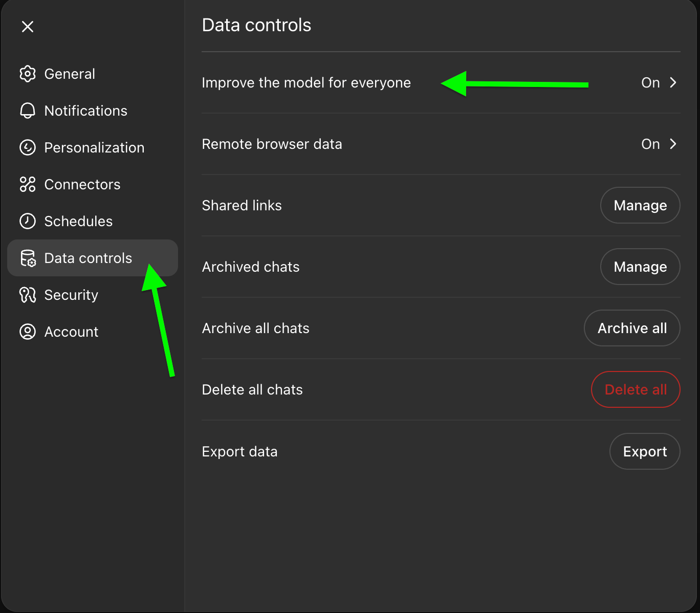700x613 pixels.
Task: Expand the Improve the model chevron
Action: pos(673,82)
